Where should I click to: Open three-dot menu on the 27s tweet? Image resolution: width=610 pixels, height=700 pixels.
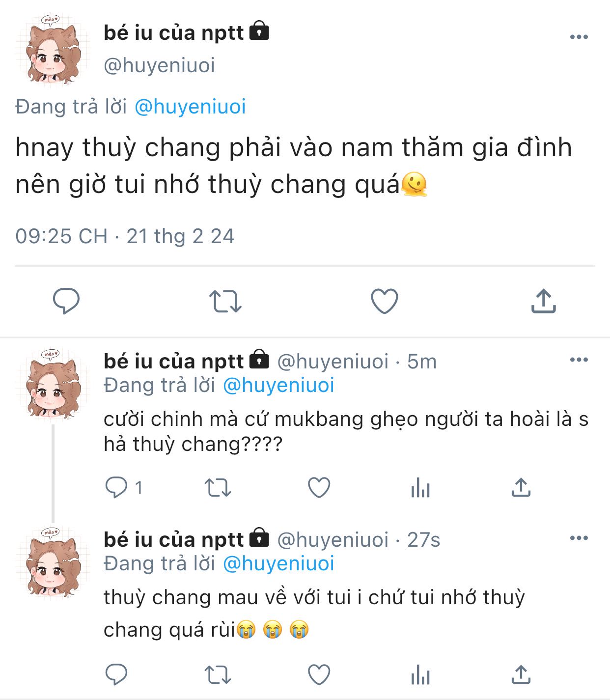tap(579, 538)
